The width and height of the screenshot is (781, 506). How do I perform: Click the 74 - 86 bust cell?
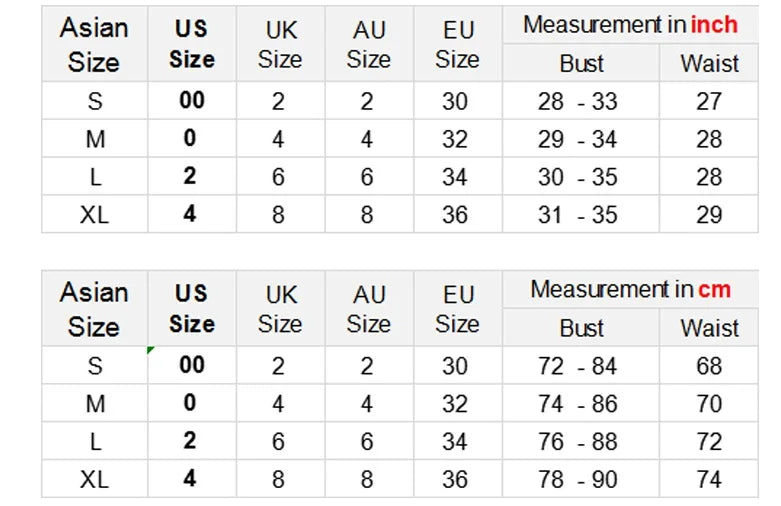[x=579, y=404]
